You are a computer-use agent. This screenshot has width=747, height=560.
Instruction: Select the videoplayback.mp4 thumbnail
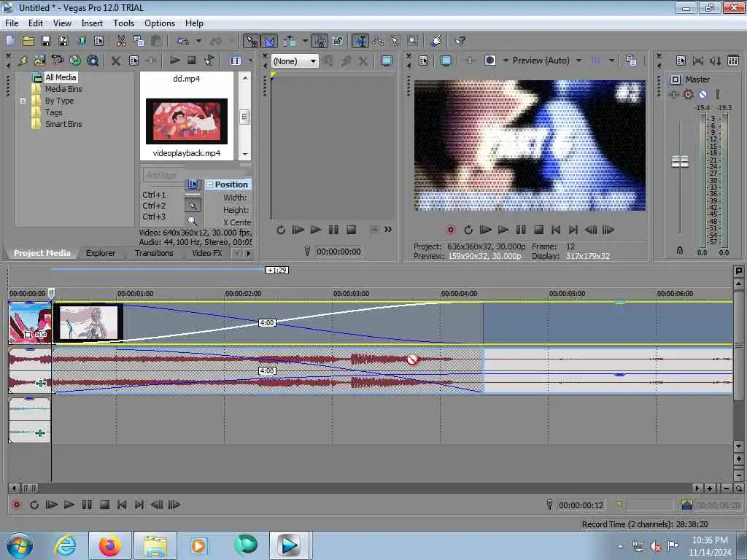[x=187, y=122]
